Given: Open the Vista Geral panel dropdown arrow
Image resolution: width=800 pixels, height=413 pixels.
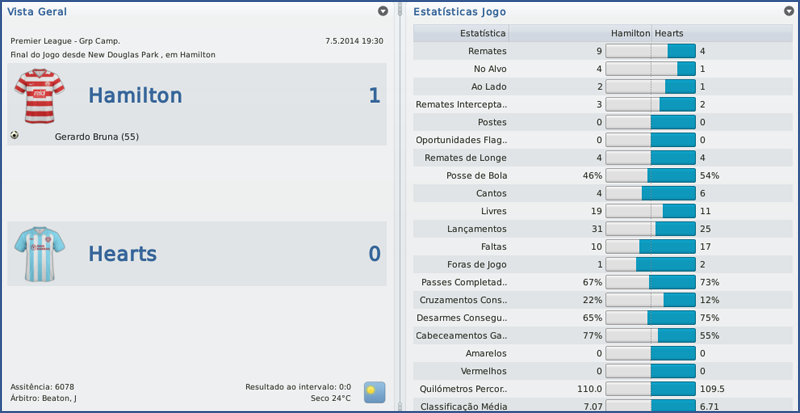Looking at the screenshot, I should (383, 11).
